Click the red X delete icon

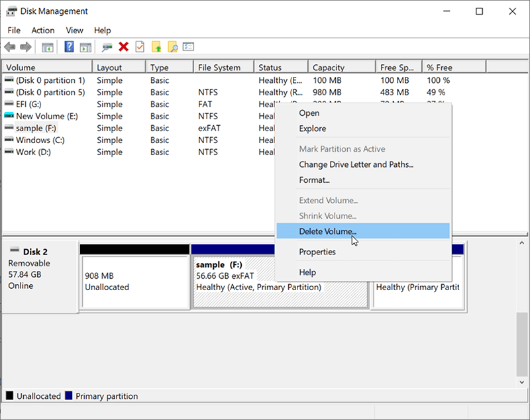coord(123,46)
